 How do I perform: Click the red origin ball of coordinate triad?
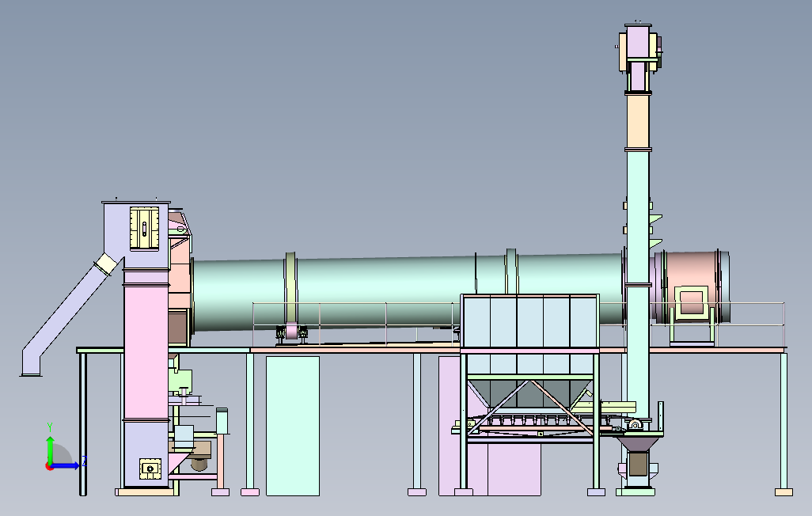[x=49, y=467]
